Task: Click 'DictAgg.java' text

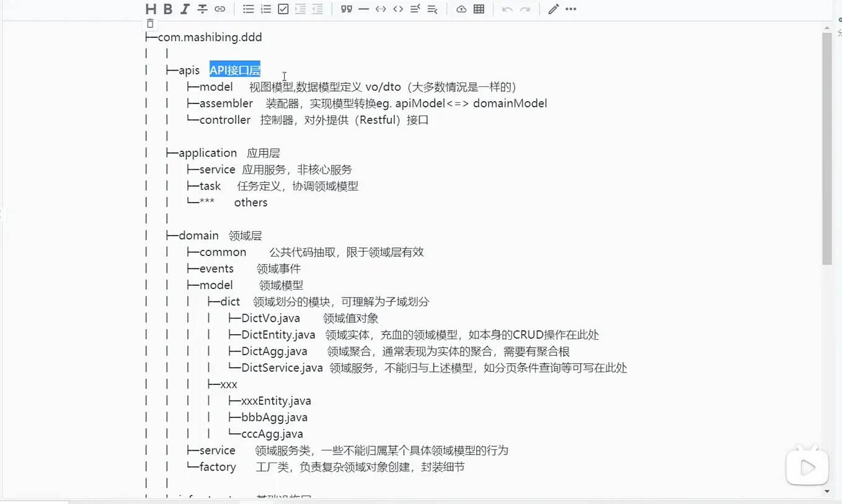Action: [274, 351]
